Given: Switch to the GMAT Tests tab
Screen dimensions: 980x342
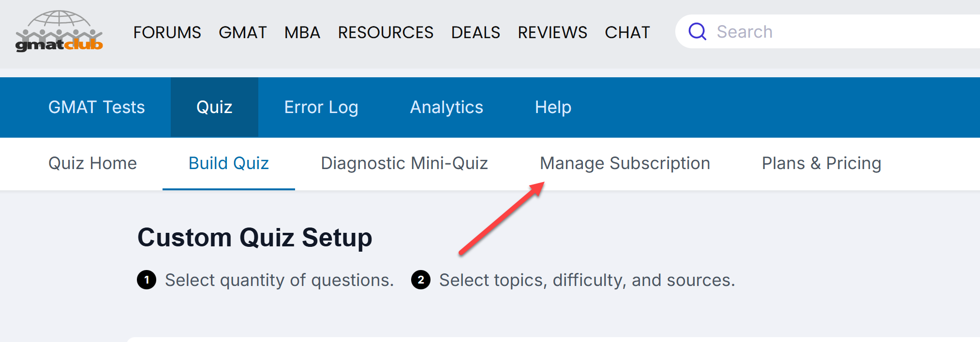Looking at the screenshot, I should coord(97,107).
